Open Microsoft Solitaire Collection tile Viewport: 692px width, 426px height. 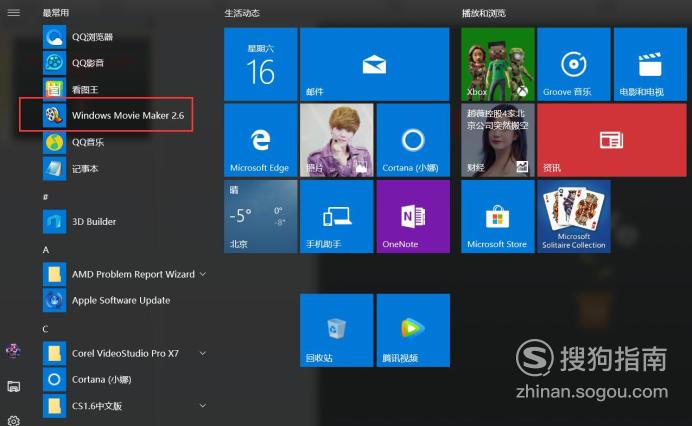(574, 216)
